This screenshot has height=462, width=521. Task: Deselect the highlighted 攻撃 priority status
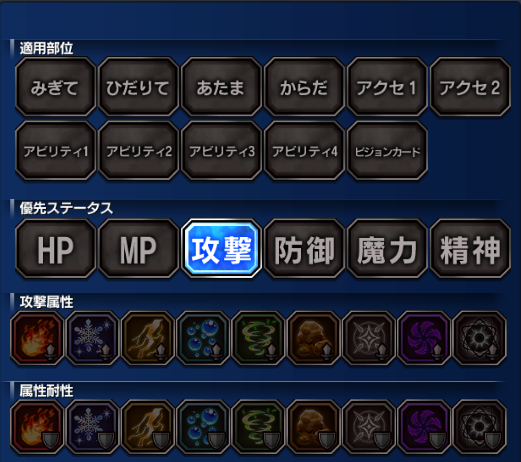coord(221,249)
